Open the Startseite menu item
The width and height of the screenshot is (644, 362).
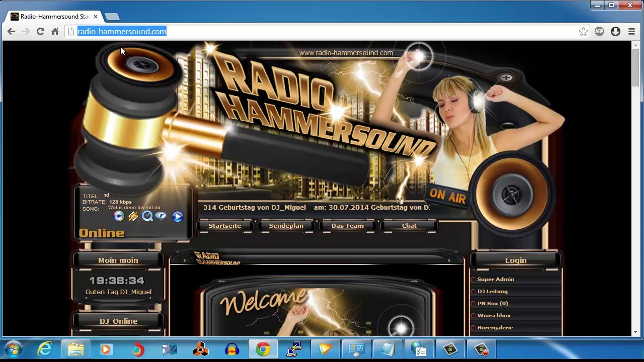click(225, 226)
